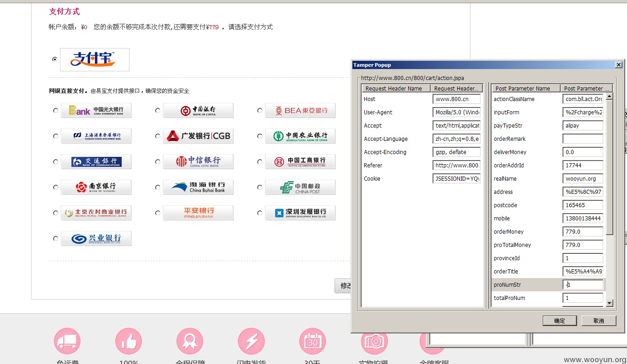Image resolution: width=627 pixels, height=364 pixels.
Task: Click the 交通银行 logo
Action: point(96,161)
